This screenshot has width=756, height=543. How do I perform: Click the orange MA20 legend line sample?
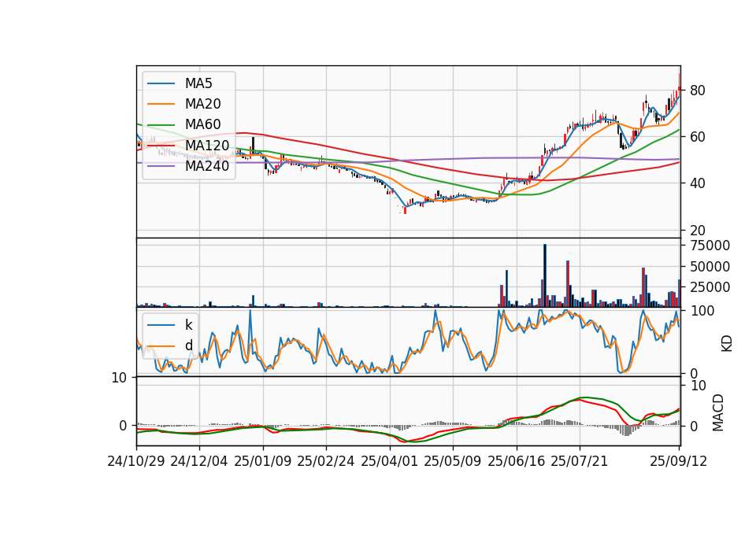click(161, 104)
